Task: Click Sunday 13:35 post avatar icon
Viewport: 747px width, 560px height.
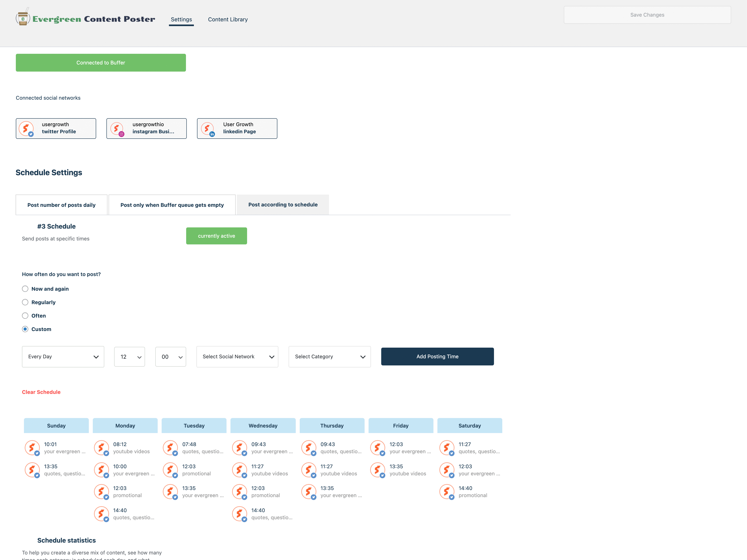Action: tap(32, 470)
